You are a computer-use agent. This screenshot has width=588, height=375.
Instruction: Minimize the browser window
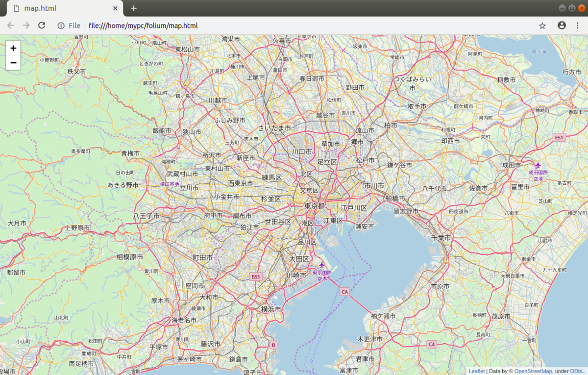562,8
